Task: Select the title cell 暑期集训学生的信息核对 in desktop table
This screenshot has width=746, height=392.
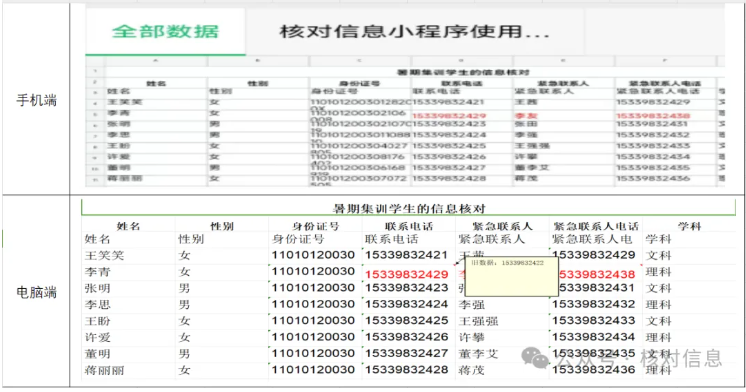Action: click(x=409, y=208)
